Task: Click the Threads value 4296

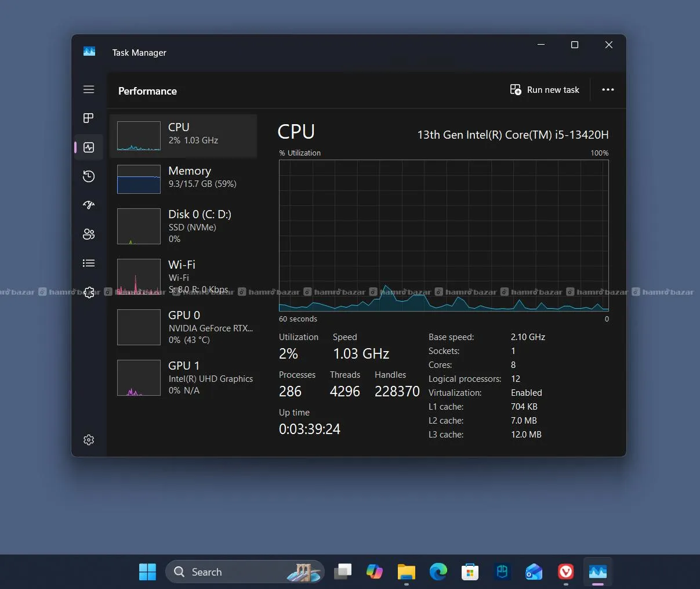Action: click(x=345, y=392)
